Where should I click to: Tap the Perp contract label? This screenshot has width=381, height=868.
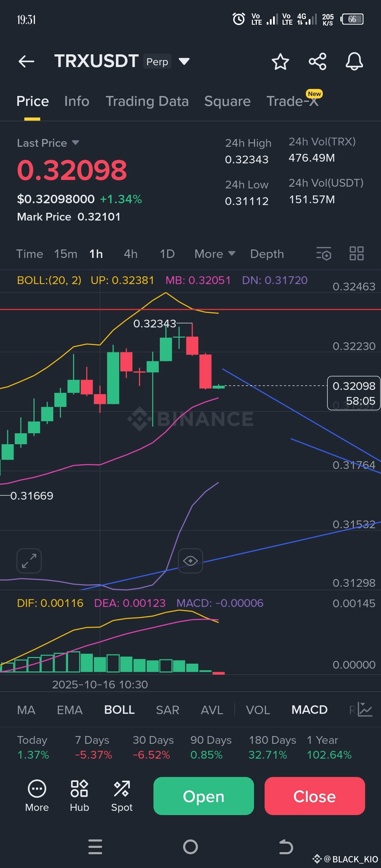(x=157, y=61)
